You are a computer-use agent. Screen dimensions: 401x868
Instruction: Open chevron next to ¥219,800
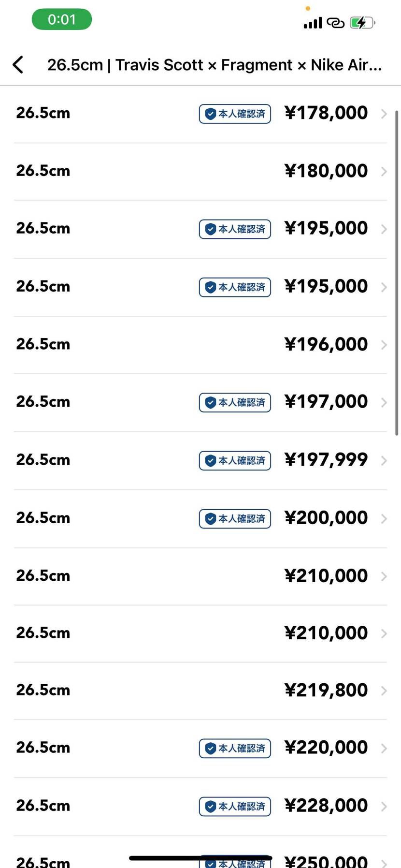coord(384,691)
